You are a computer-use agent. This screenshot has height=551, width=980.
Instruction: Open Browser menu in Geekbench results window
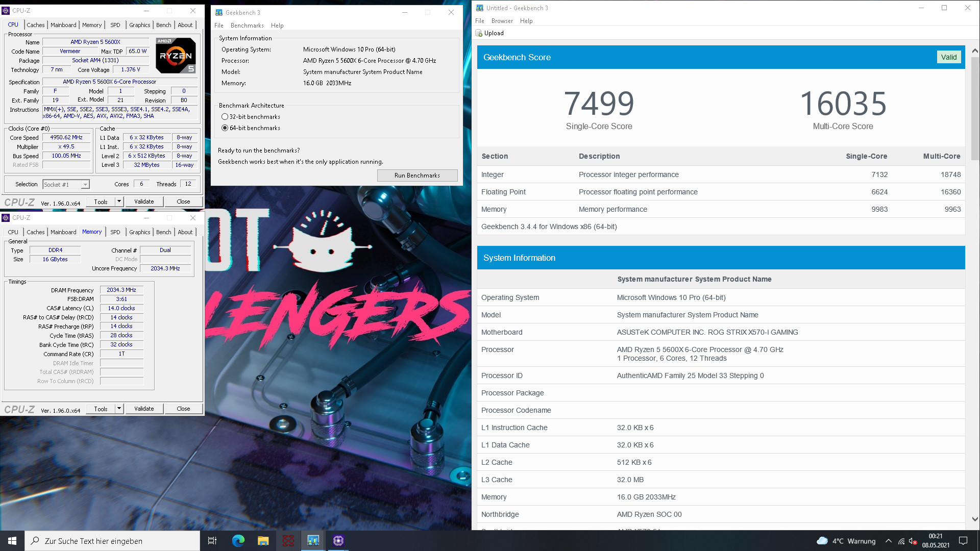(x=502, y=21)
